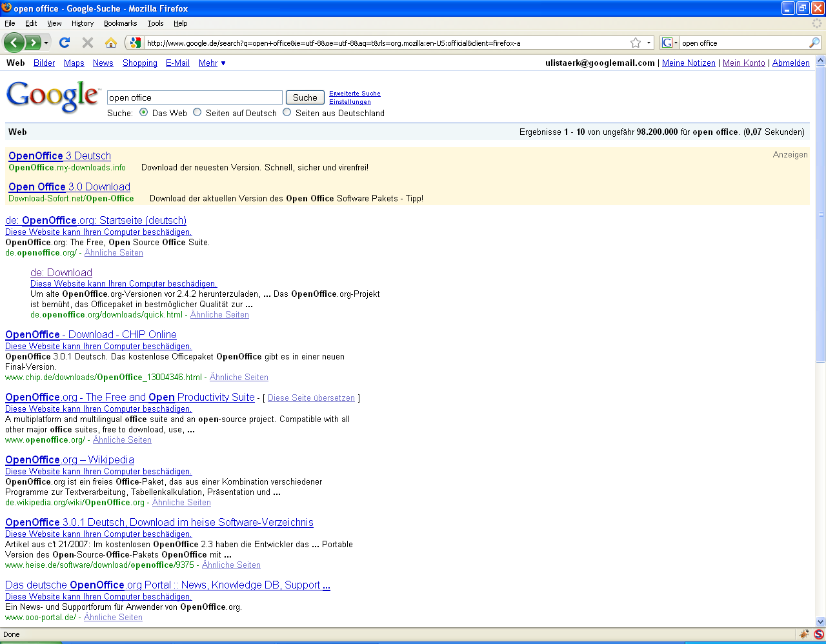Screen dimensions: 826x644
Task: Select the Seiten auf Deutsch radio button
Action: pyautogui.click(x=197, y=112)
